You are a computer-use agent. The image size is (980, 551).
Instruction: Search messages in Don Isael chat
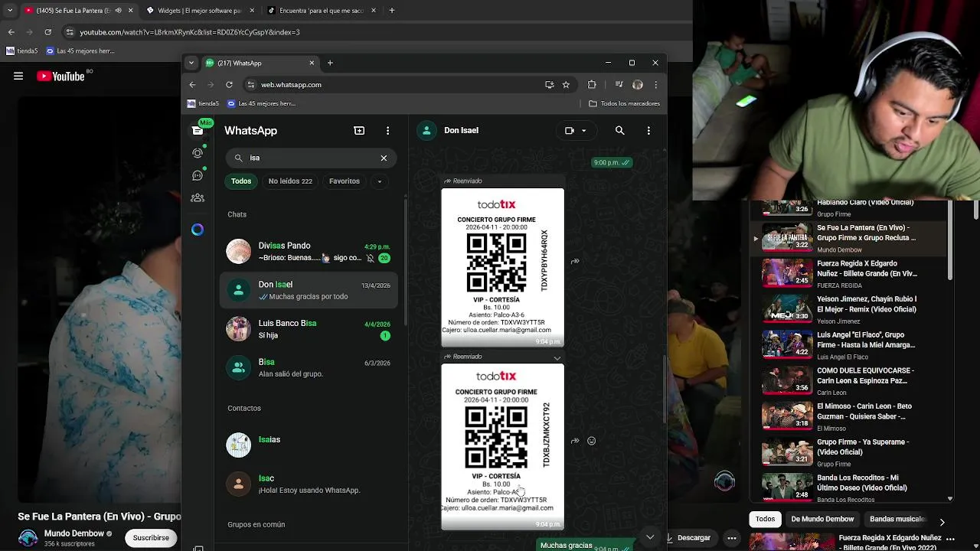[x=619, y=131]
